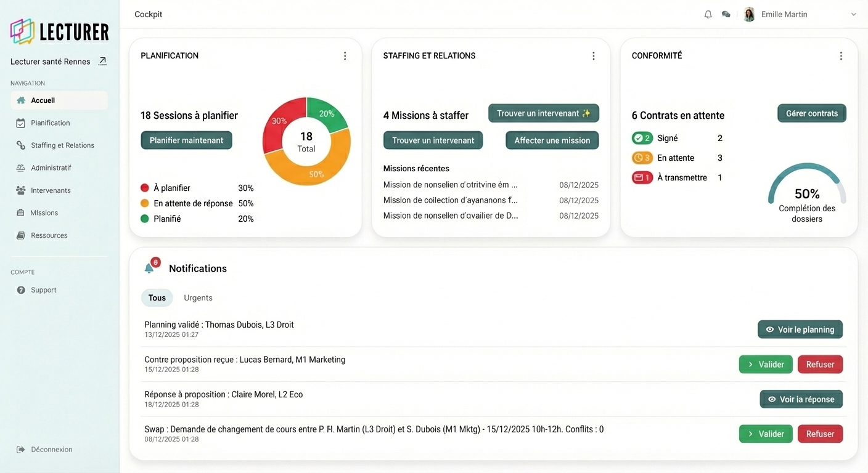The height and width of the screenshot is (473, 868).
Task: Click the dossier completion gauge showing 50%
Action: tap(807, 193)
